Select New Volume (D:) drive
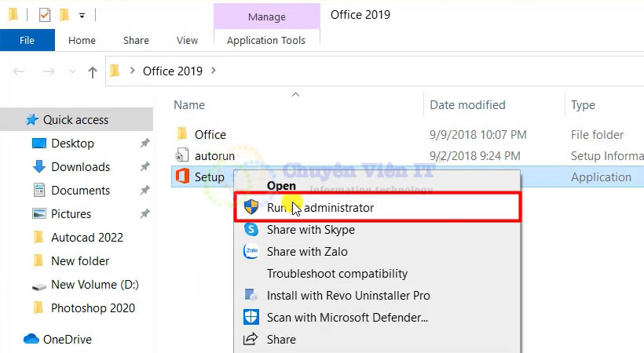Image resolution: width=644 pixels, height=353 pixels. (x=94, y=285)
